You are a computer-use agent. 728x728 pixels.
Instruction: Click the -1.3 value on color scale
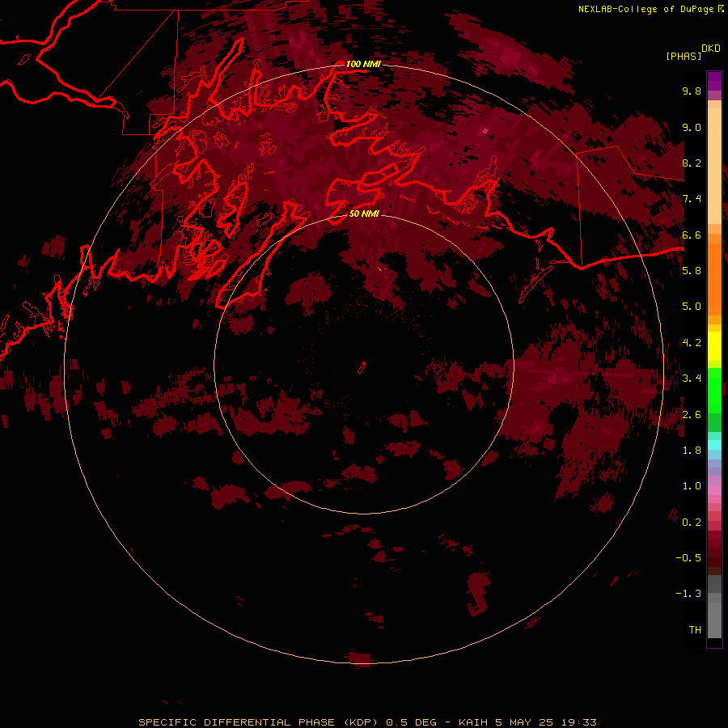688,594
